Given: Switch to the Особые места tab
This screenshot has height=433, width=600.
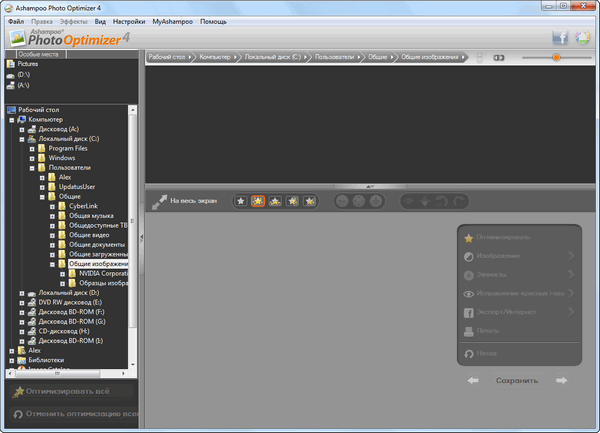Looking at the screenshot, I should (x=38, y=54).
